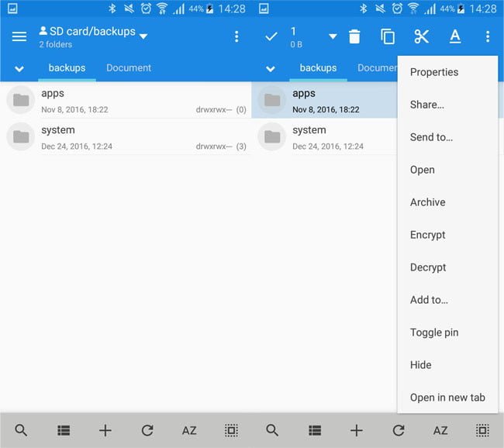
Task: Delete selection with the trash icon
Action: 354,36
